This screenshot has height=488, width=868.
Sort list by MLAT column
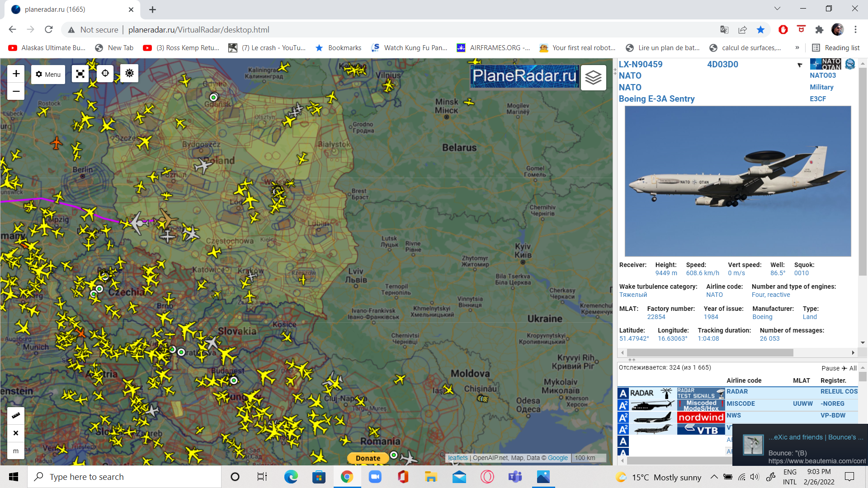tap(801, 380)
